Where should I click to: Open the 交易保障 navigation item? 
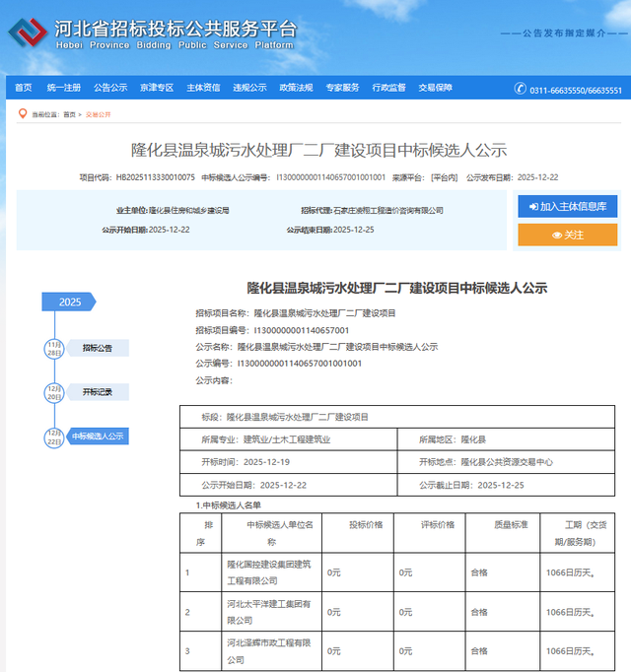tap(436, 88)
